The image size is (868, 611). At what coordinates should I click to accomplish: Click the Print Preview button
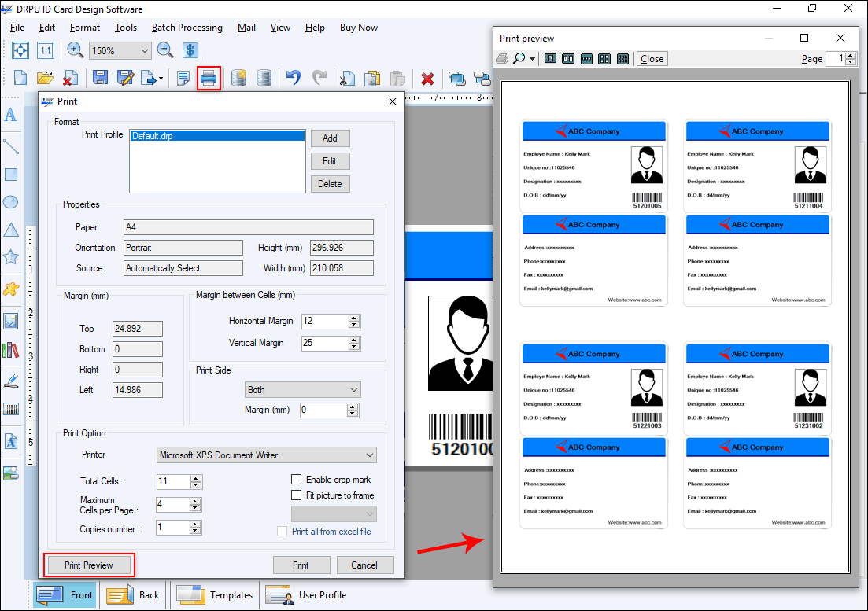click(88, 565)
